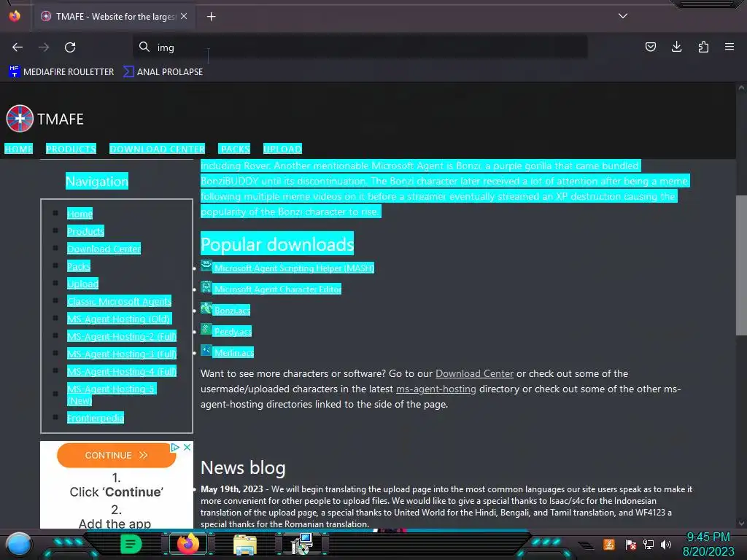Screen dimensions: 747x560
Task: Open the extensions puzzle icon
Action: click(x=703, y=47)
